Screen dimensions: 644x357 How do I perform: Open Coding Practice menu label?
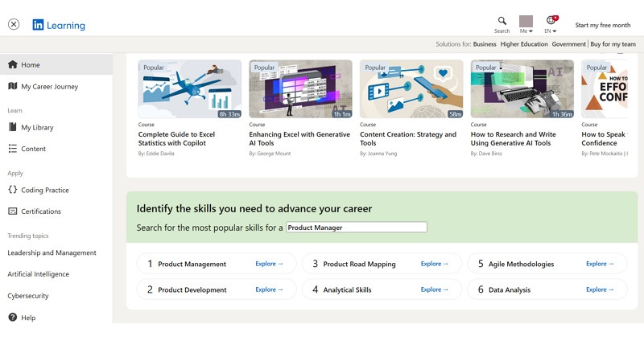click(45, 190)
